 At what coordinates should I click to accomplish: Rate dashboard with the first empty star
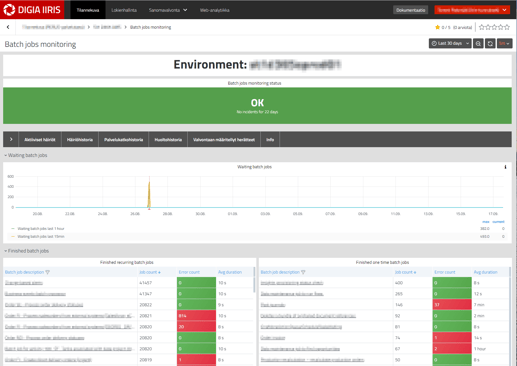tap(482, 27)
